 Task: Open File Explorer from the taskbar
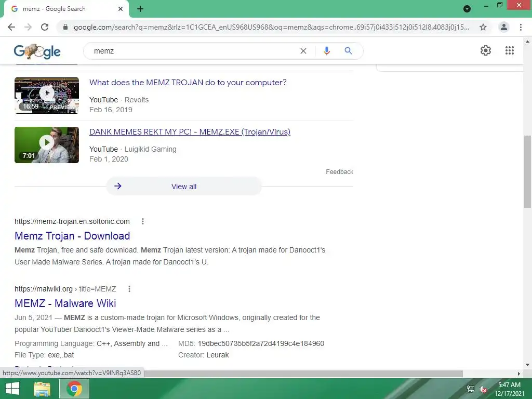(x=42, y=389)
